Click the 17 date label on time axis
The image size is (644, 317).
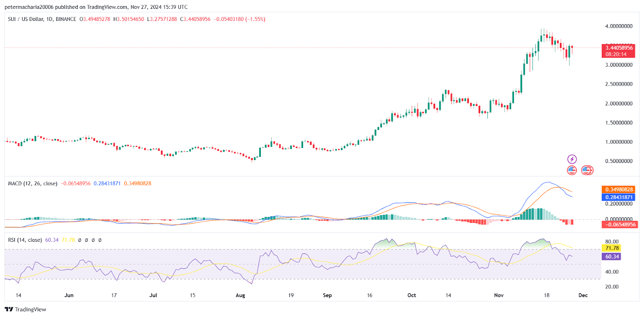(x=114, y=295)
